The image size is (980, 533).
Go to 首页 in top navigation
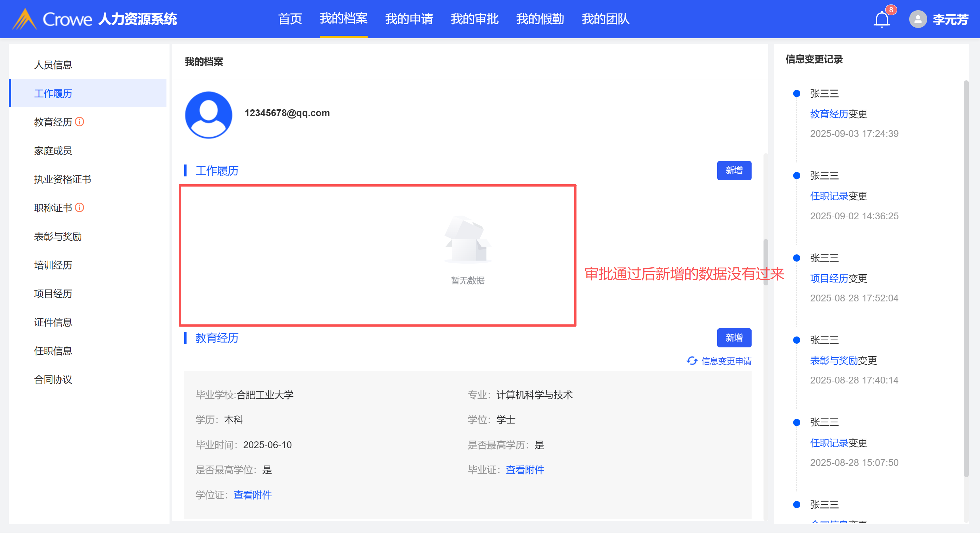[290, 19]
